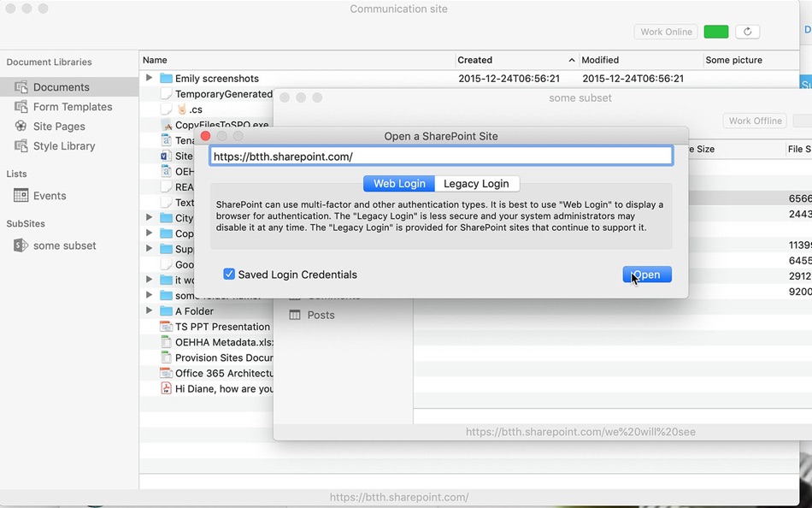The image size is (812, 508).
Task: Open the Documents library in the sidebar
Action: pos(69,87)
